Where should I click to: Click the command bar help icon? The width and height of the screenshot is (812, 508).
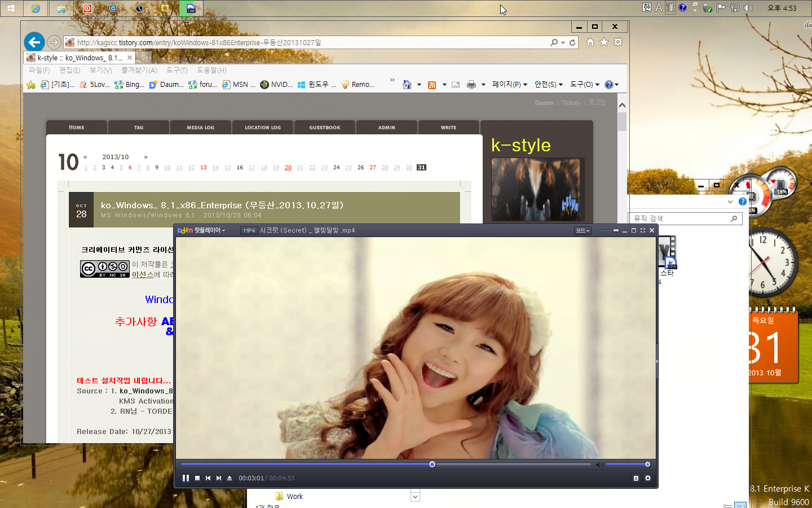pyautogui.click(x=608, y=85)
